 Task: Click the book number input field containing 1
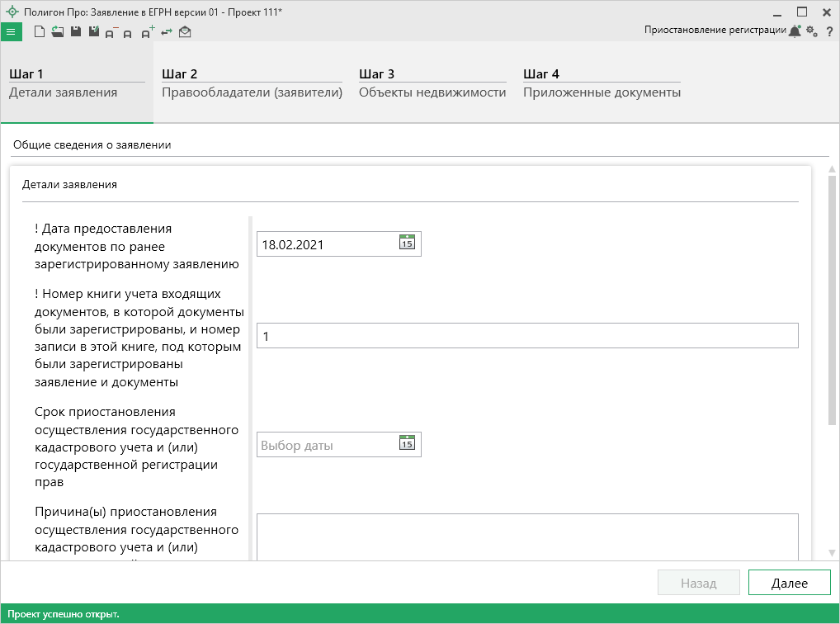tap(526, 336)
